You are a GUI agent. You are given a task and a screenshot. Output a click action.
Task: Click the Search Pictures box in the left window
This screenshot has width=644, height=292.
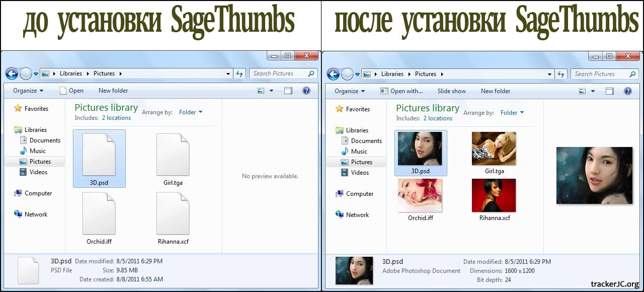point(278,74)
